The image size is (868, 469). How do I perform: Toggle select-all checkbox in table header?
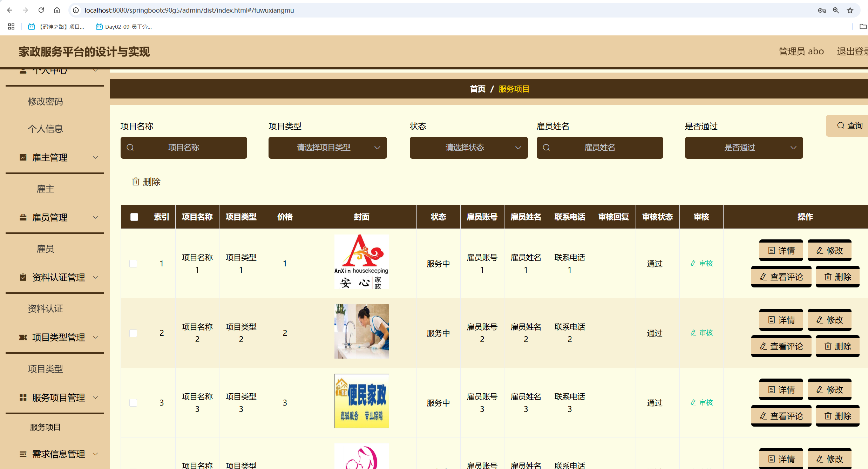[134, 217]
